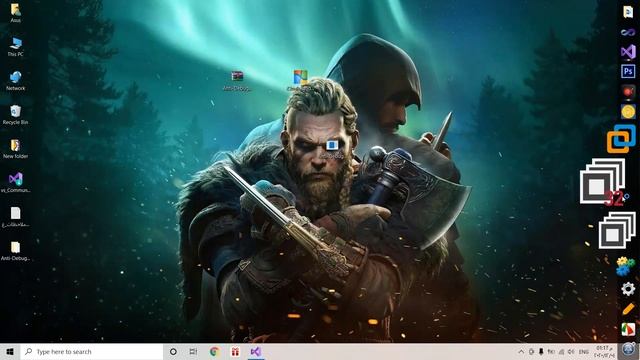Screen dimensions: 640x360
Task: Select the Anti-Debug folder at left column
Action: 16,251
